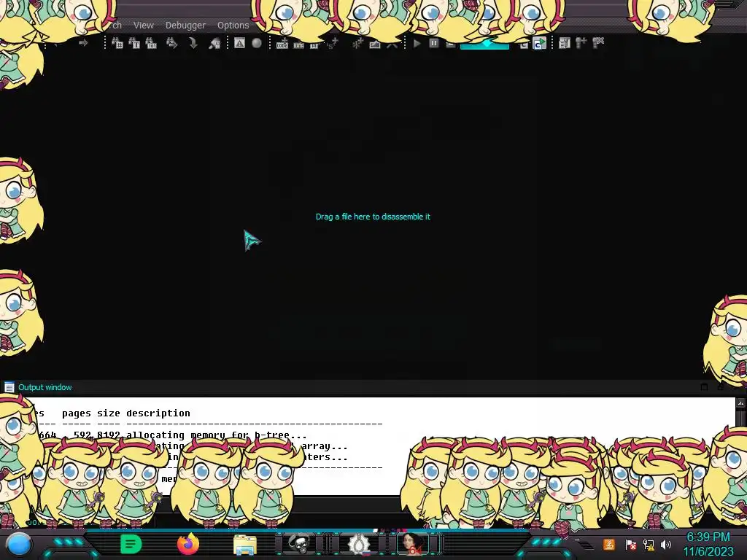The height and width of the screenshot is (560, 747).
Task: Open the Debugger menu
Action: [185, 26]
